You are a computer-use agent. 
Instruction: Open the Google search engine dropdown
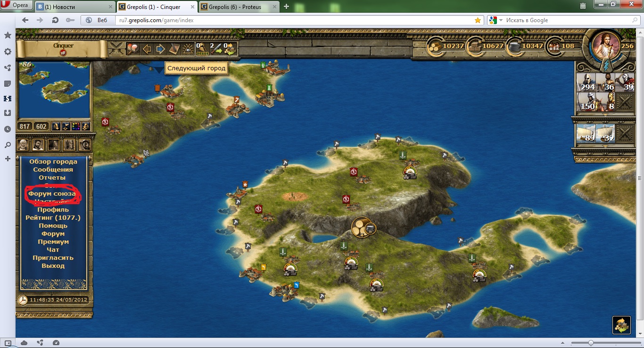click(495, 20)
